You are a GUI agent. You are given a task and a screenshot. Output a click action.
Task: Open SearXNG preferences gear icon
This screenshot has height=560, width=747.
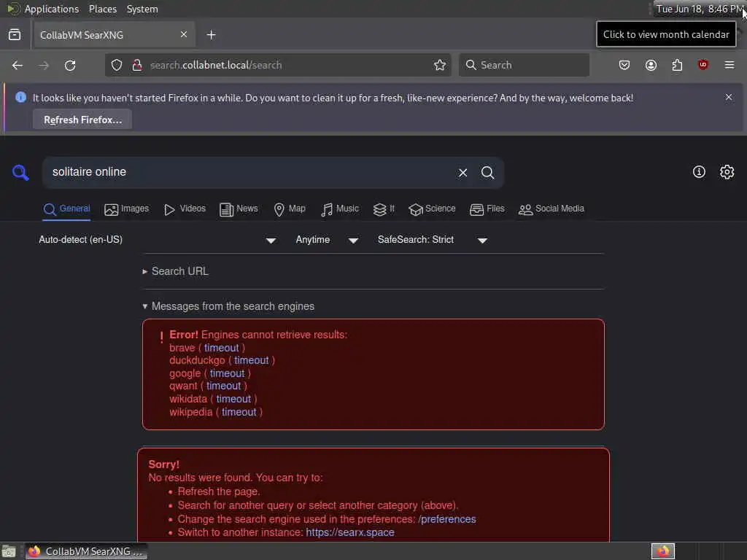pos(727,172)
